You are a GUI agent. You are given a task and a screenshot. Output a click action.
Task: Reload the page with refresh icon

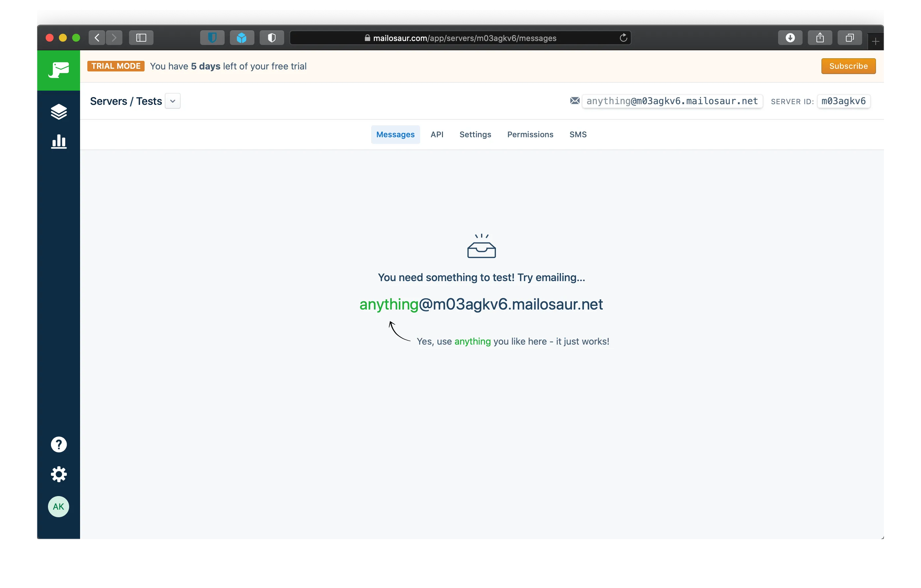coord(623,38)
